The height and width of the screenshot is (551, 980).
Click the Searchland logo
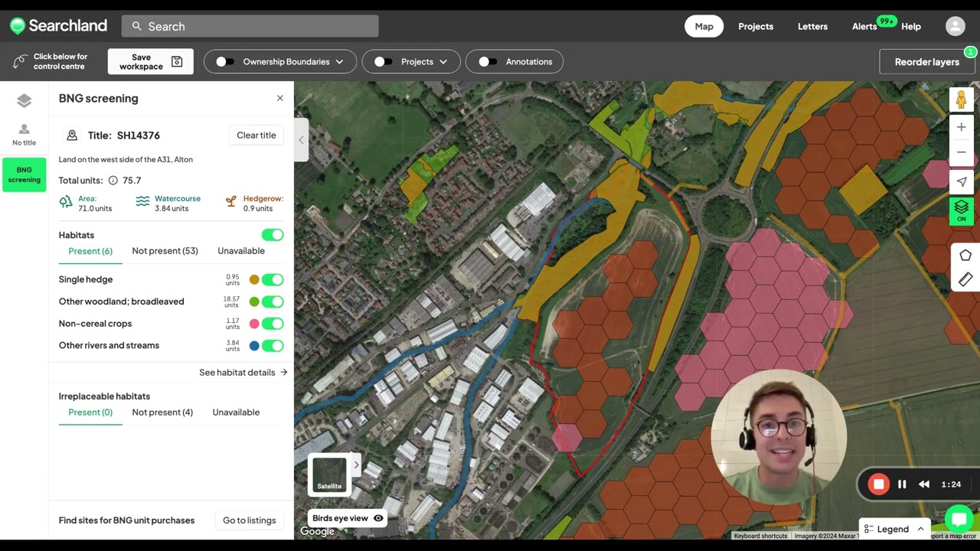(x=58, y=26)
